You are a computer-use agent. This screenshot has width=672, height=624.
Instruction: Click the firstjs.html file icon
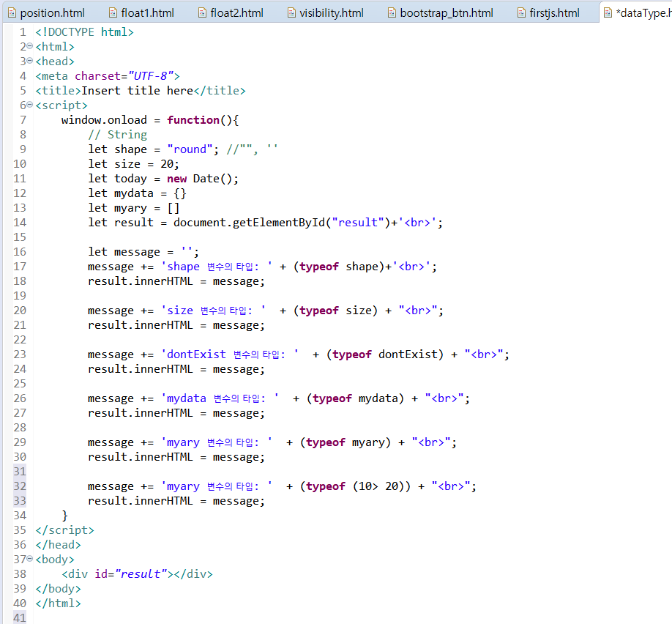[521, 13]
